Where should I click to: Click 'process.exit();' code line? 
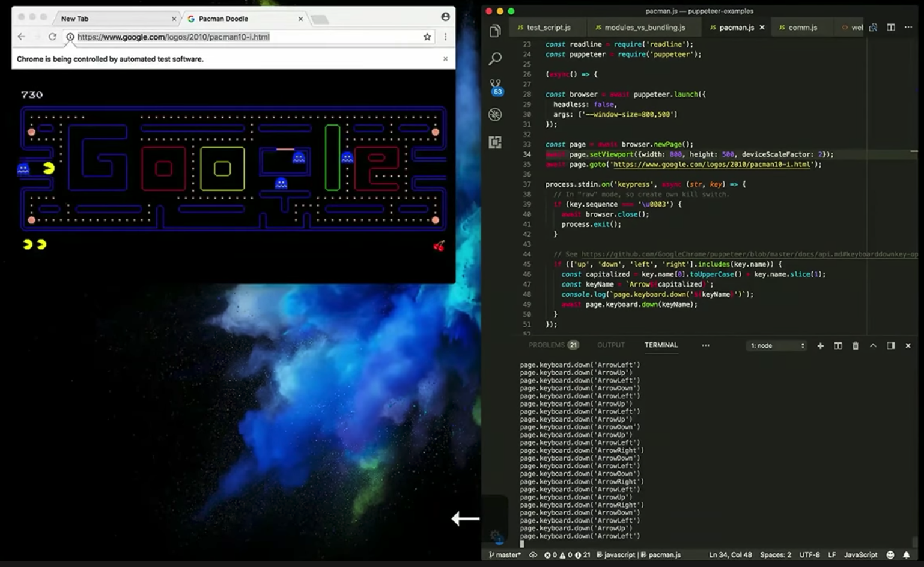pyautogui.click(x=591, y=225)
